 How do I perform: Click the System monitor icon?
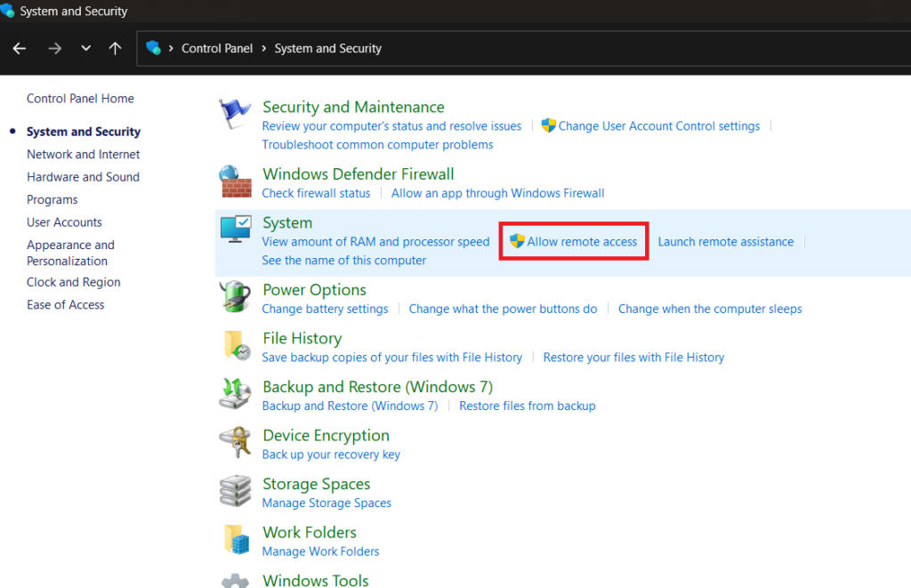coord(235,230)
